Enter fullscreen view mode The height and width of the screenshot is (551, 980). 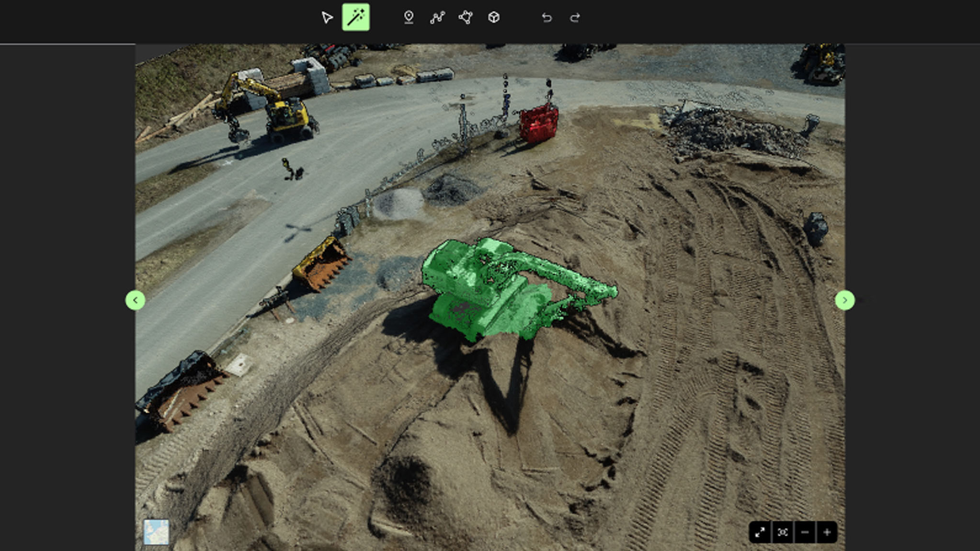point(760,532)
